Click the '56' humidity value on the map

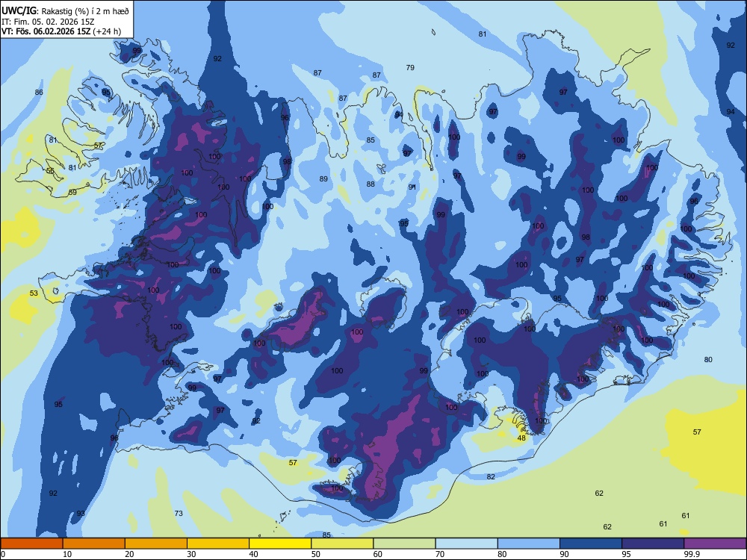pos(50,170)
